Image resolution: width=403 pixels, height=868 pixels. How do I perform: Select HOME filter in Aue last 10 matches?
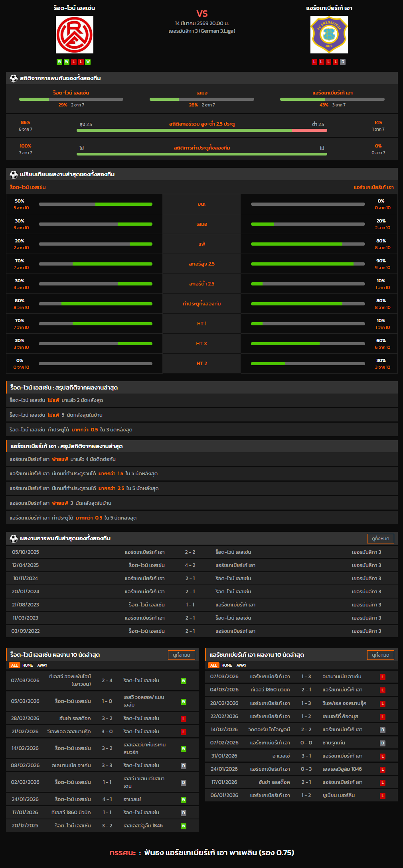(227, 665)
